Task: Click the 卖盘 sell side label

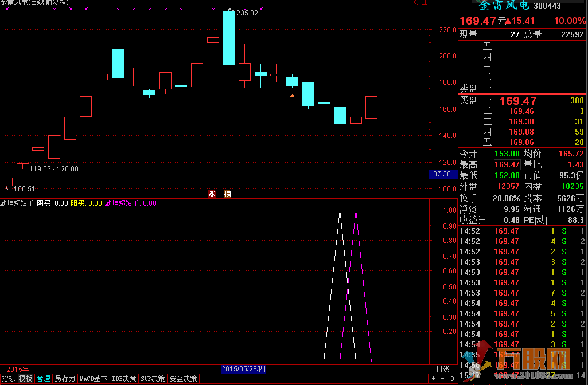Action: click(x=468, y=88)
